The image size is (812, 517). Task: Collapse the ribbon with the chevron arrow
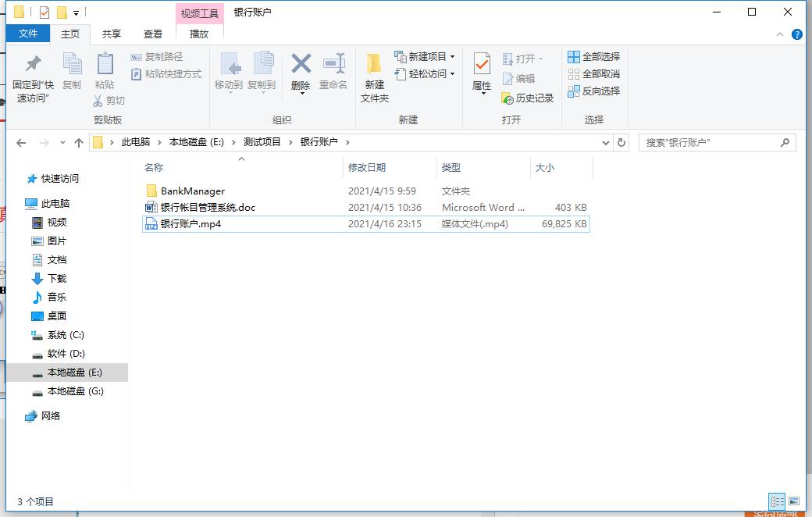(781, 34)
